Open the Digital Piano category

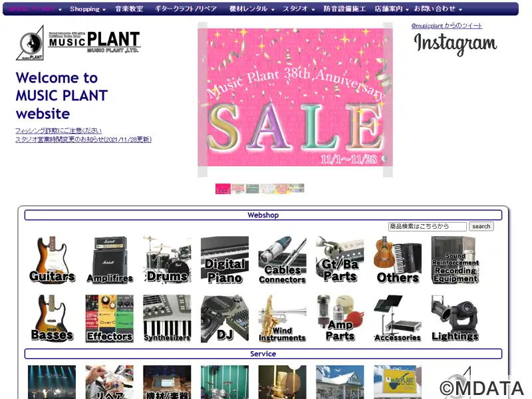(225, 259)
